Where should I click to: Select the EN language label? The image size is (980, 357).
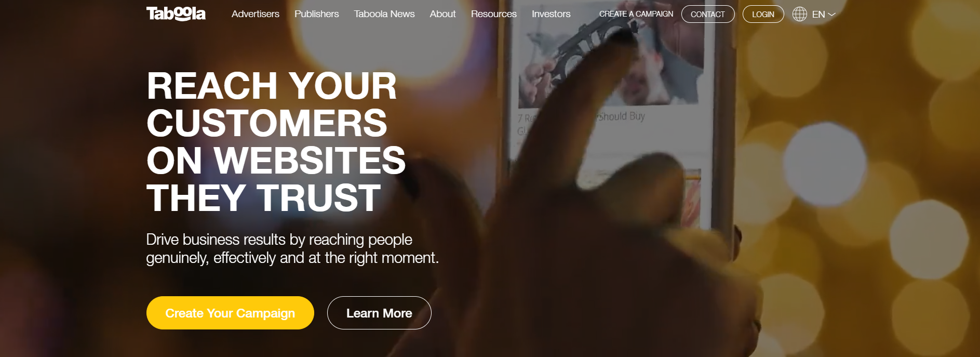pyautogui.click(x=818, y=15)
